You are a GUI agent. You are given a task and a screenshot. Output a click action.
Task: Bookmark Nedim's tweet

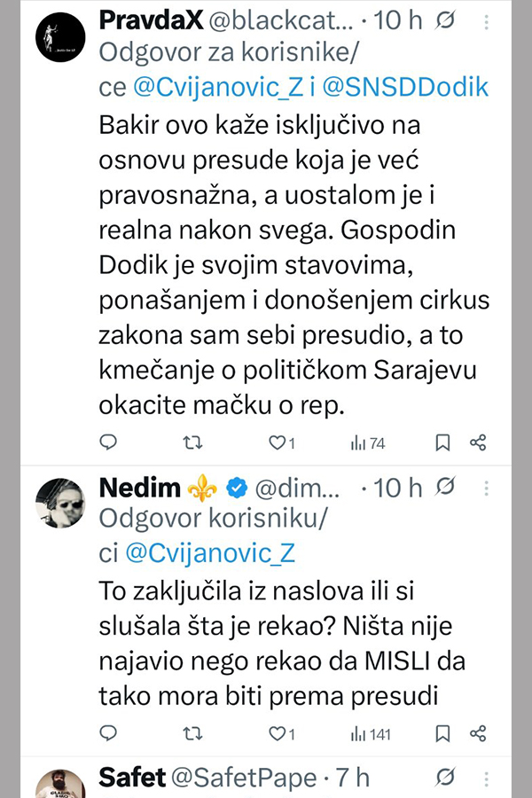[x=442, y=733]
